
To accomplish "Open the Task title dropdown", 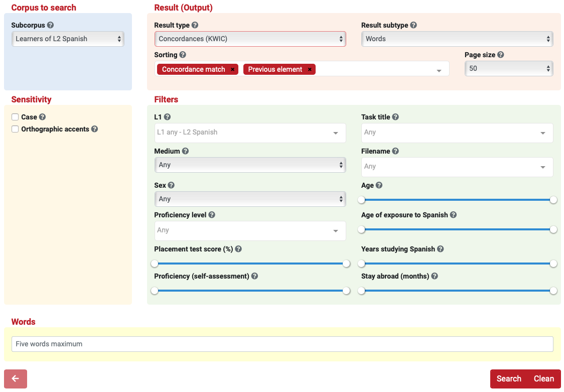I will 457,133.
